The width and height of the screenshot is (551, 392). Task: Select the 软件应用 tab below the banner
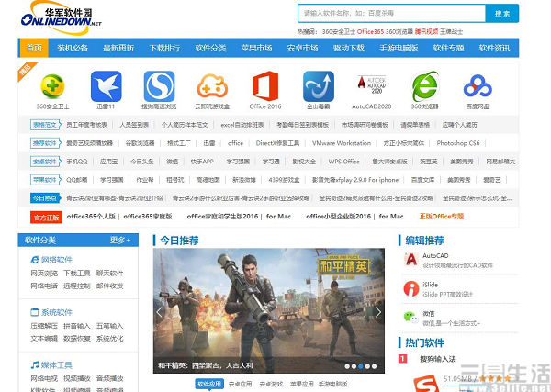pos(209,384)
